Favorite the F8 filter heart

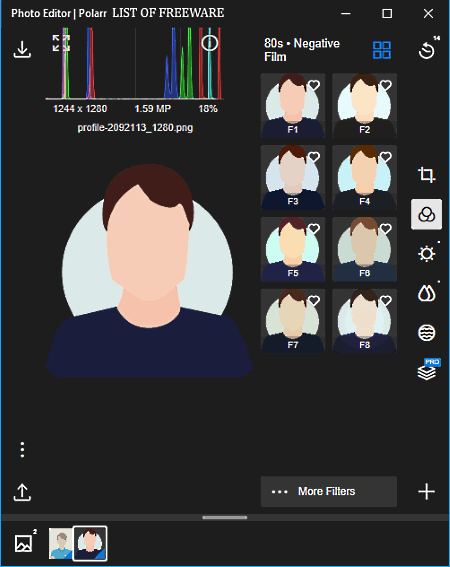point(386,300)
